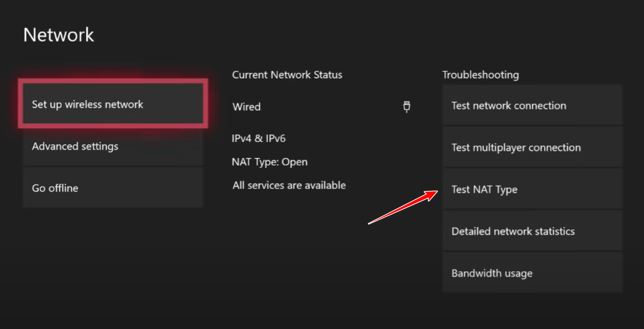This screenshot has height=329, width=644.
Task: Start Test multiplayer connection
Action: 532,147
